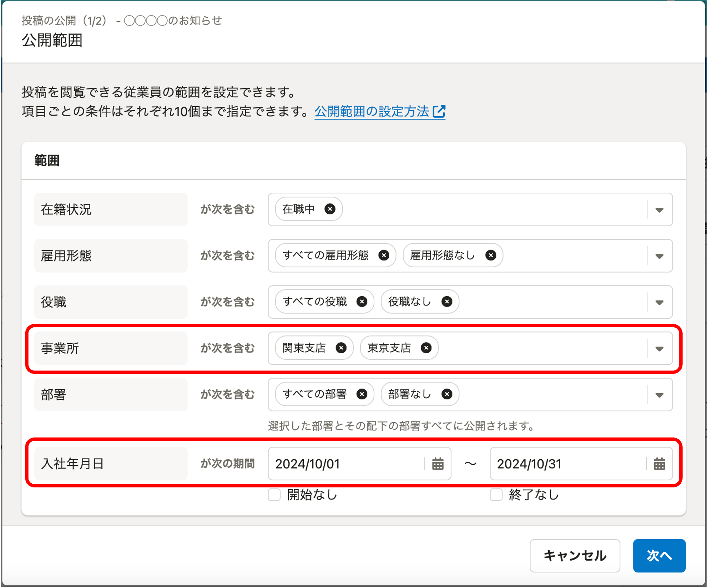The image size is (707, 588).
Task: Open the end date calendar picker
Action: (659, 464)
